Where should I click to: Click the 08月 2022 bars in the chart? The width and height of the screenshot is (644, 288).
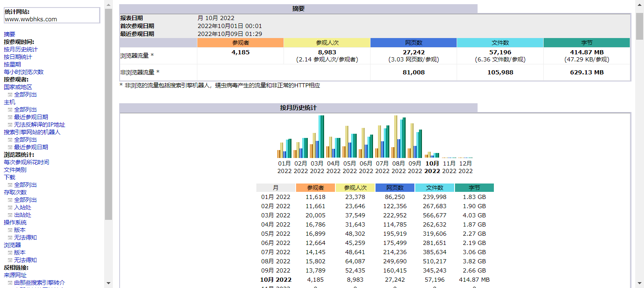[x=399, y=137]
